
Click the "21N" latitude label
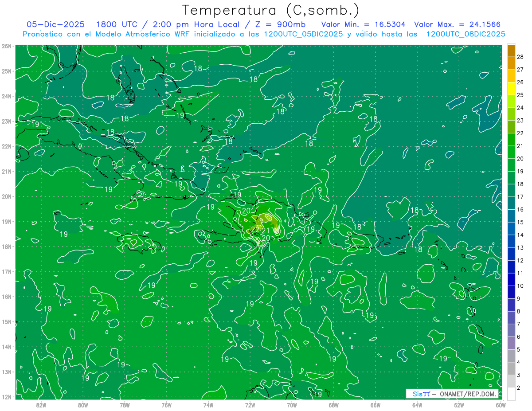pyautogui.click(x=7, y=171)
